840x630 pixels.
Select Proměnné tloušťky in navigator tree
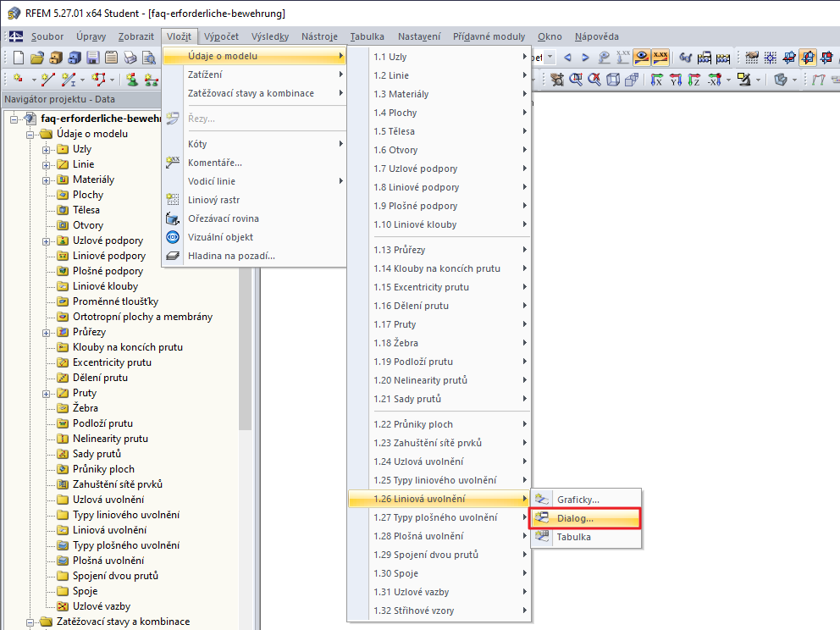point(115,301)
